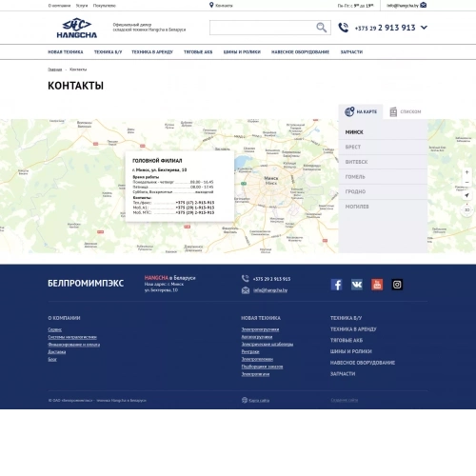This screenshot has height=476, width=476.
Task: Open Тяговые АКБ in the main menu
Action: click(x=198, y=52)
